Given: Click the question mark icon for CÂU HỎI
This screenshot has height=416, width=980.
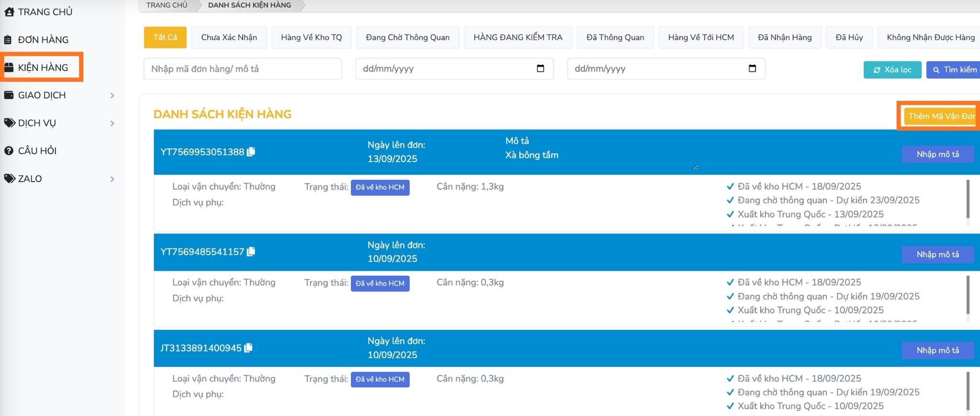Looking at the screenshot, I should tap(9, 151).
